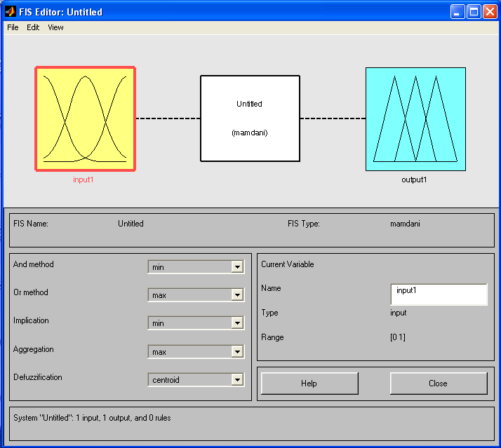Click the Help button
This screenshot has height=448, width=501.
(x=309, y=383)
